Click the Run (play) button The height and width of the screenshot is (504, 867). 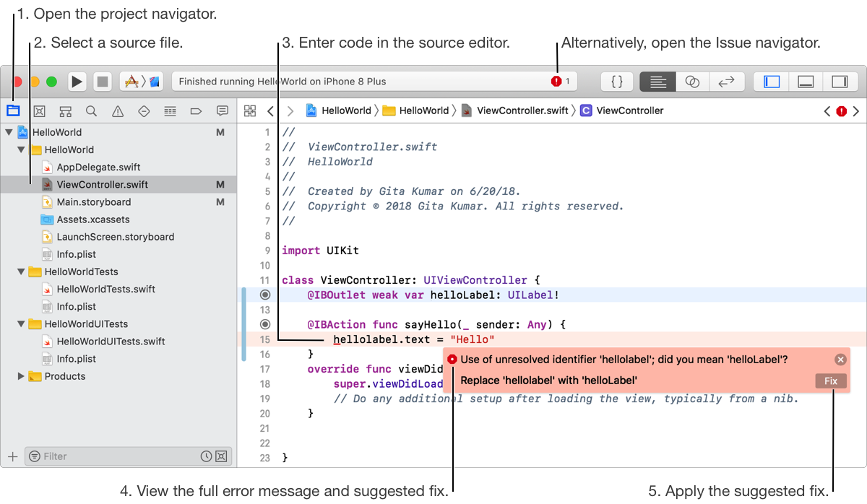tap(77, 82)
